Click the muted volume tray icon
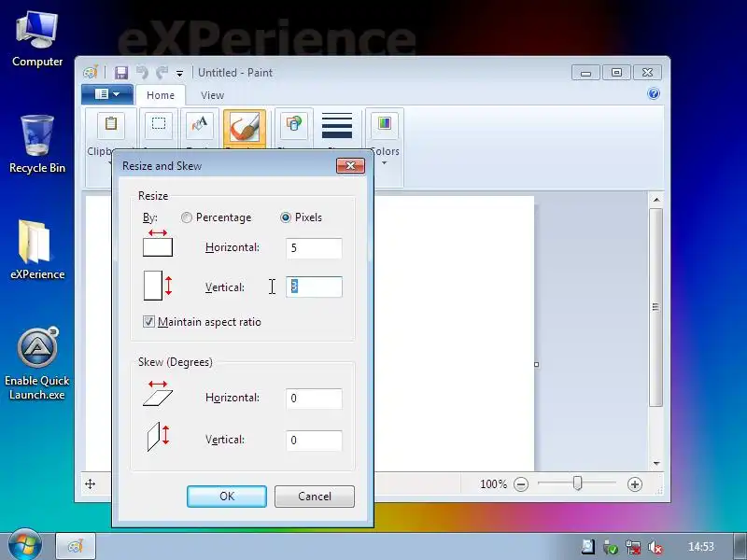This screenshot has width=747, height=560. pyautogui.click(x=655, y=548)
